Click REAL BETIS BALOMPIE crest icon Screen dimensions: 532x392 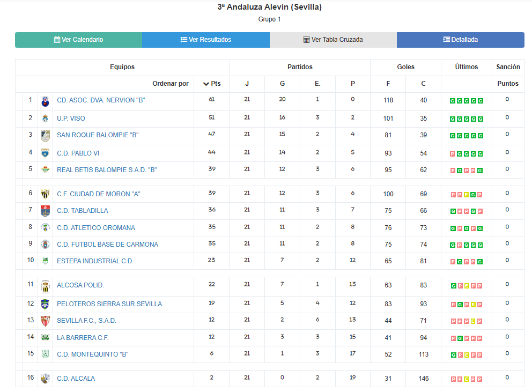[x=45, y=169]
